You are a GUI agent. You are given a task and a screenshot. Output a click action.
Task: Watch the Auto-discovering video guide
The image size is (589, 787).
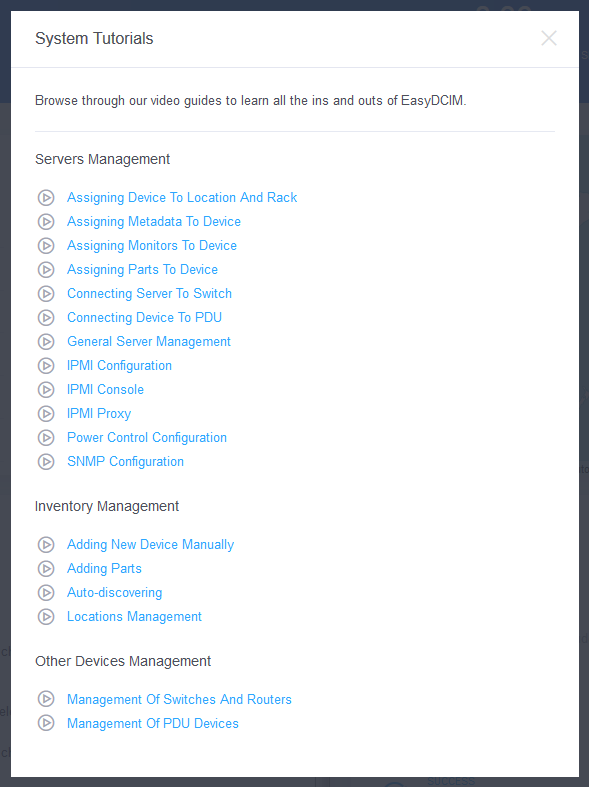point(115,593)
